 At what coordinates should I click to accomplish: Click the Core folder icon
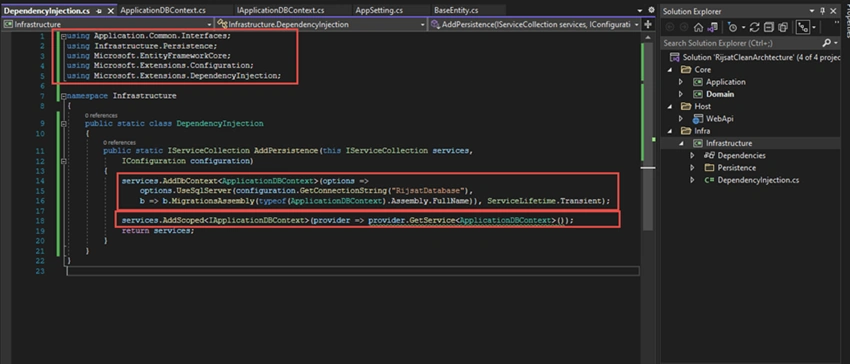pos(686,69)
